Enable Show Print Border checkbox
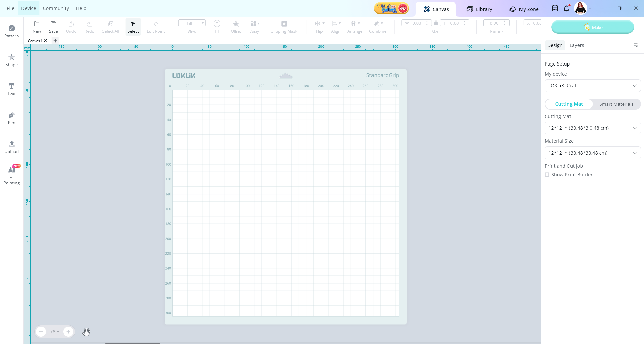 (x=547, y=175)
